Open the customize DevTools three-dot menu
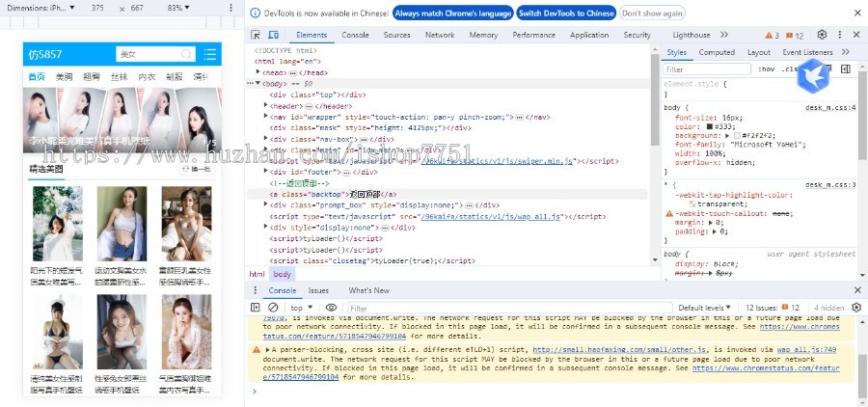868x407 pixels. coord(840,35)
